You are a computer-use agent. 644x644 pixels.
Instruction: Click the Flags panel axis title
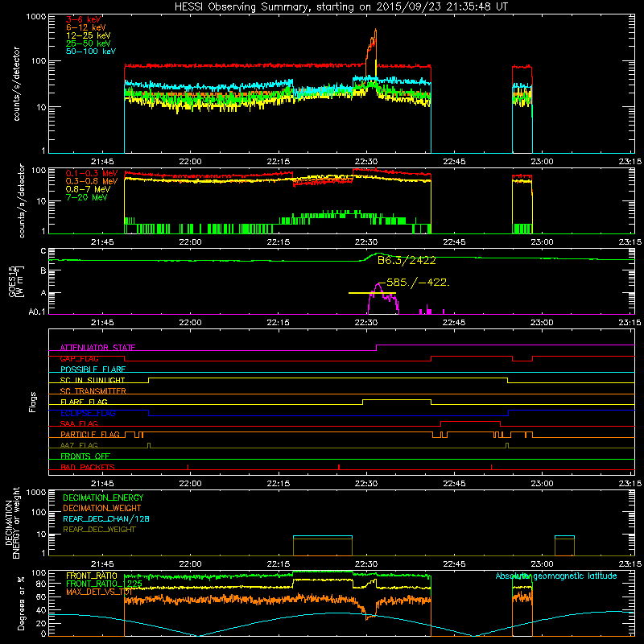33,402
